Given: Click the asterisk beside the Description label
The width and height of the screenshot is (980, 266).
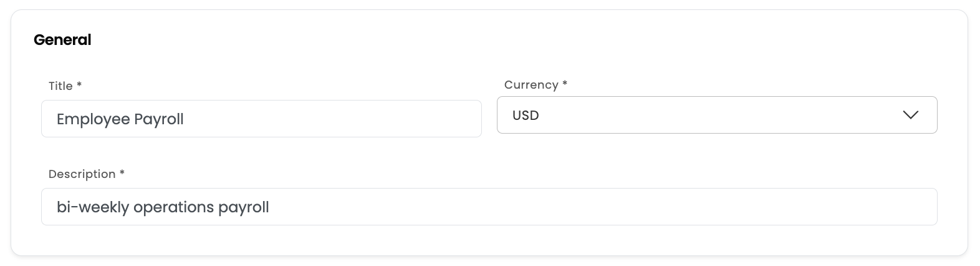Looking at the screenshot, I should point(122,173).
